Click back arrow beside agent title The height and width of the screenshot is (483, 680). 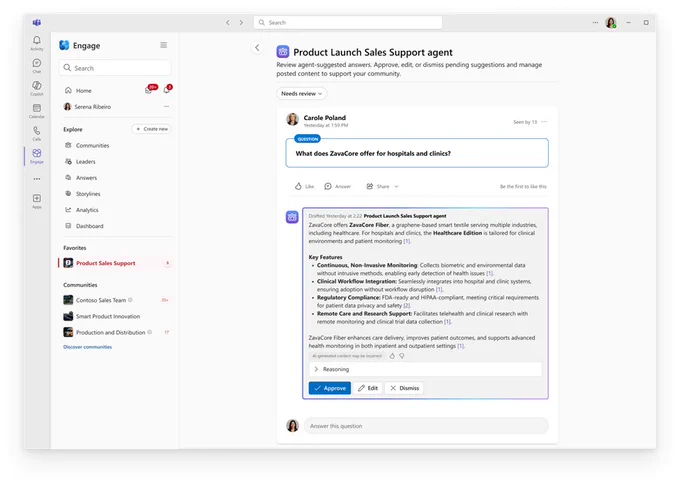[257, 48]
